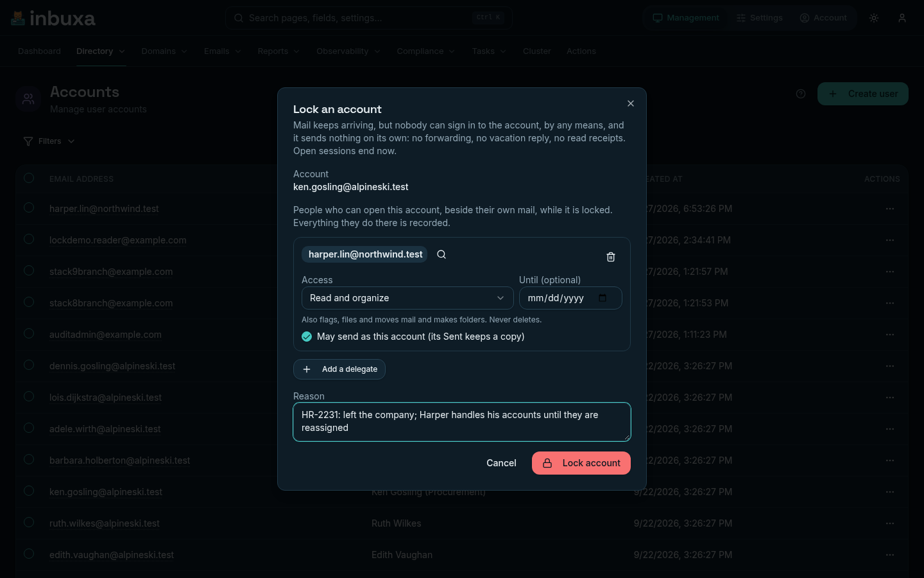Close the Lock an account dialog
The width and height of the screenshot is (924, 578).
click(631, 103)
